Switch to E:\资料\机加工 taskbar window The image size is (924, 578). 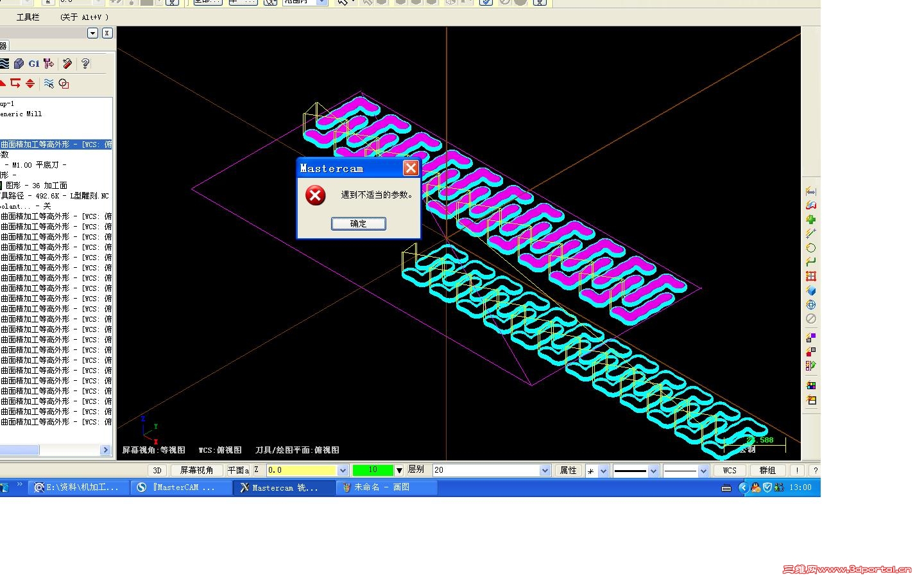77,487
